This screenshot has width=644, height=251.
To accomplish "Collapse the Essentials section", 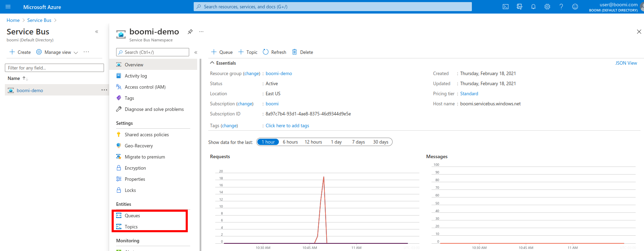I will coord(223,63).
